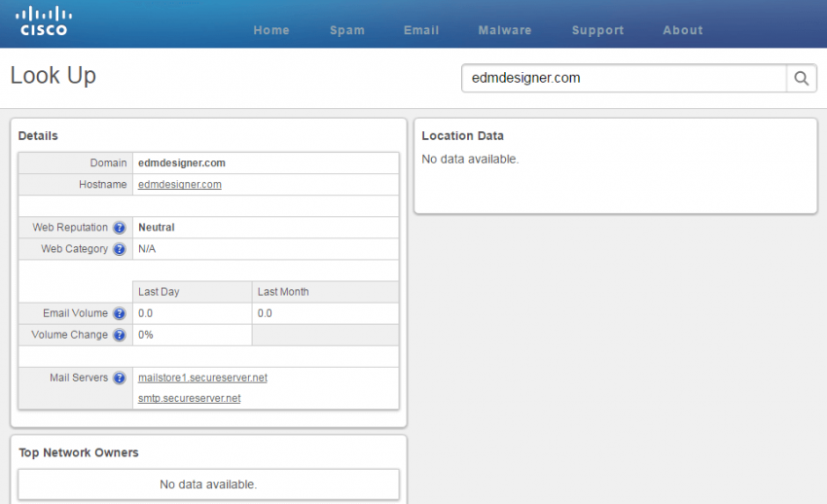Click the Domain row label

pos(108,162)
